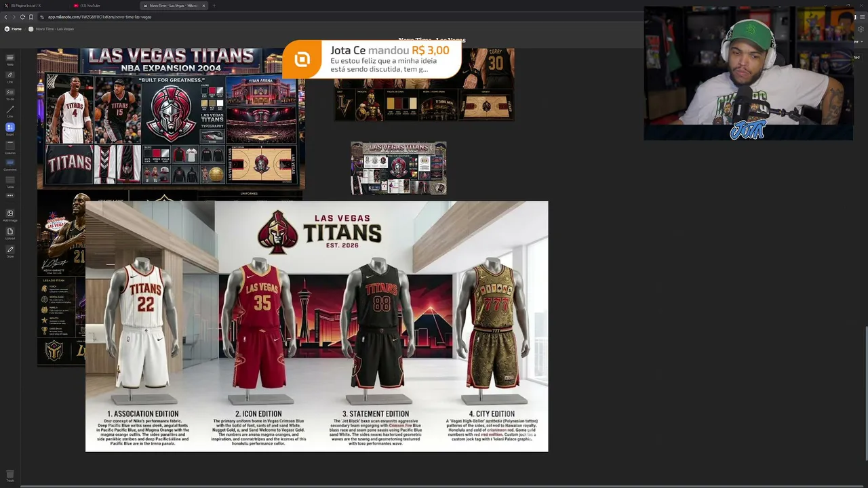The width and height of the screenshot is (868, 488).
Task: Bookmark this page with the bookmark icon
Action: (31, 17)
